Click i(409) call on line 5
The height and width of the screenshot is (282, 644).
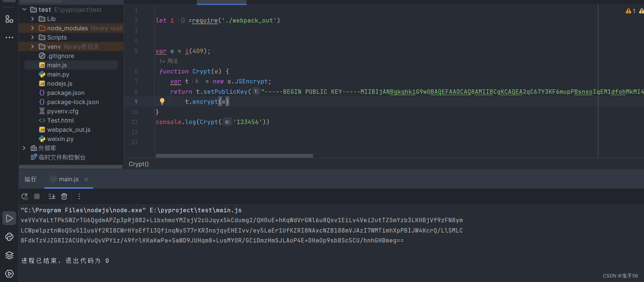click(196, 51)
